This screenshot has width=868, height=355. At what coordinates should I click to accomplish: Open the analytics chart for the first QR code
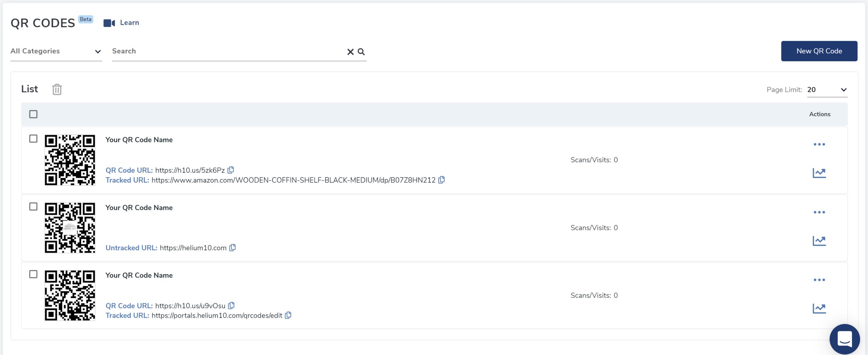820,172
